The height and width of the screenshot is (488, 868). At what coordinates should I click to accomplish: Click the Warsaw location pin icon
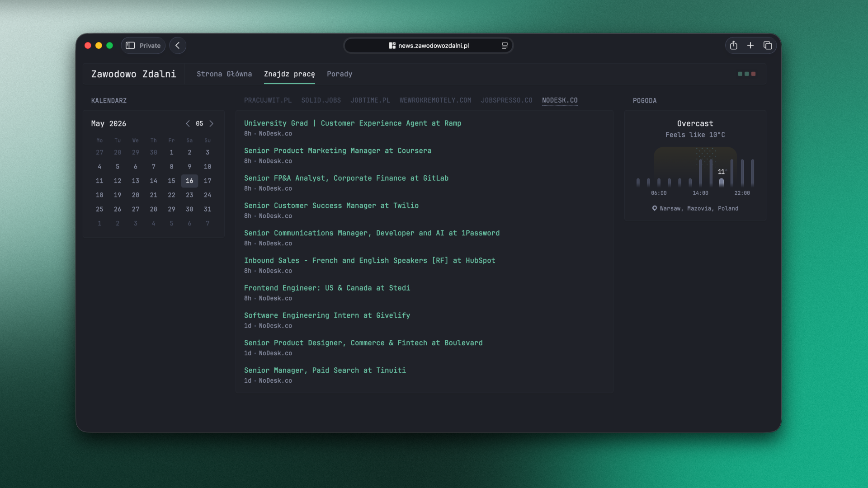click(654, 208)
